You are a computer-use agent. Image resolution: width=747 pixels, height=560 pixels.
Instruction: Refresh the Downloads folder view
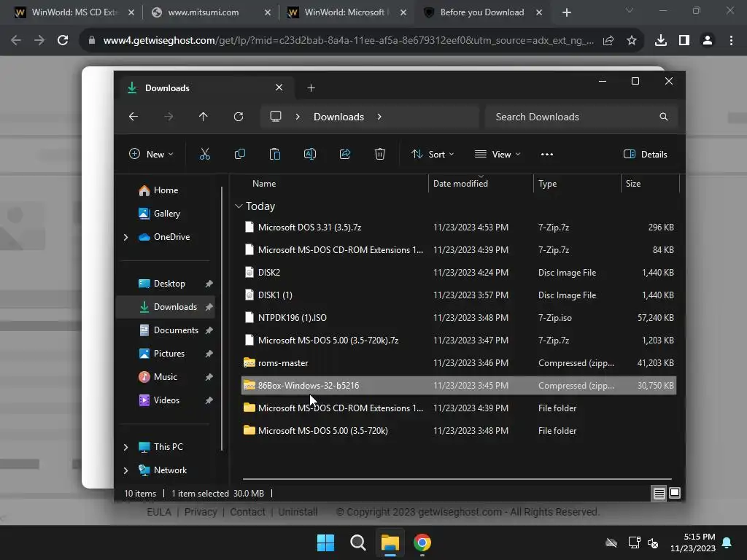[239, 117]
